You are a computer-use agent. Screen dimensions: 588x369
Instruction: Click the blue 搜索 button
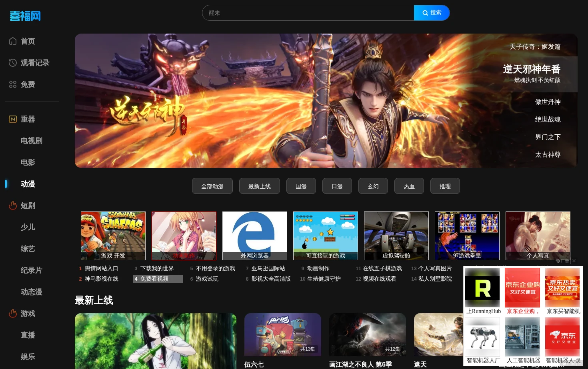point(432,13)
